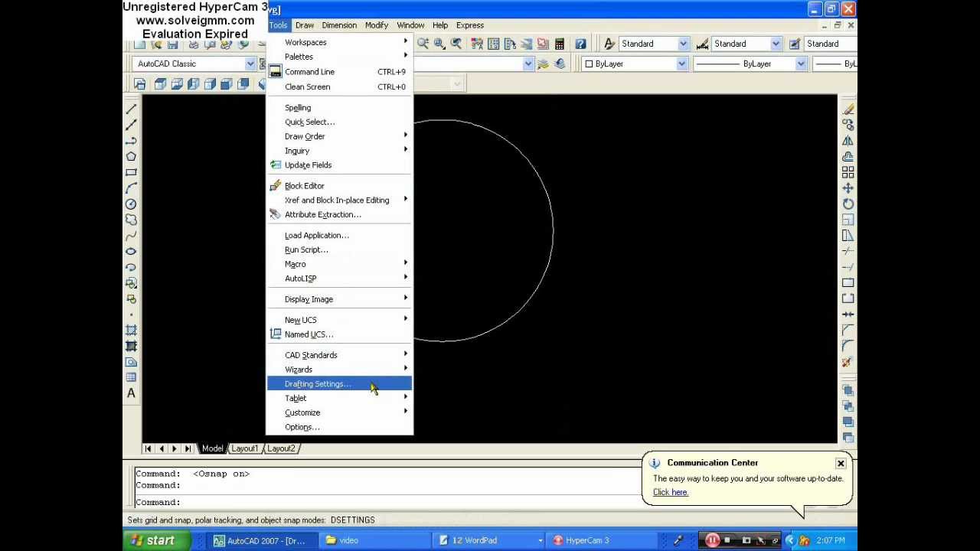This screenshot has width=980, height=551.
Task: Click the Layer Previous icon
Action: pos(560,64)
